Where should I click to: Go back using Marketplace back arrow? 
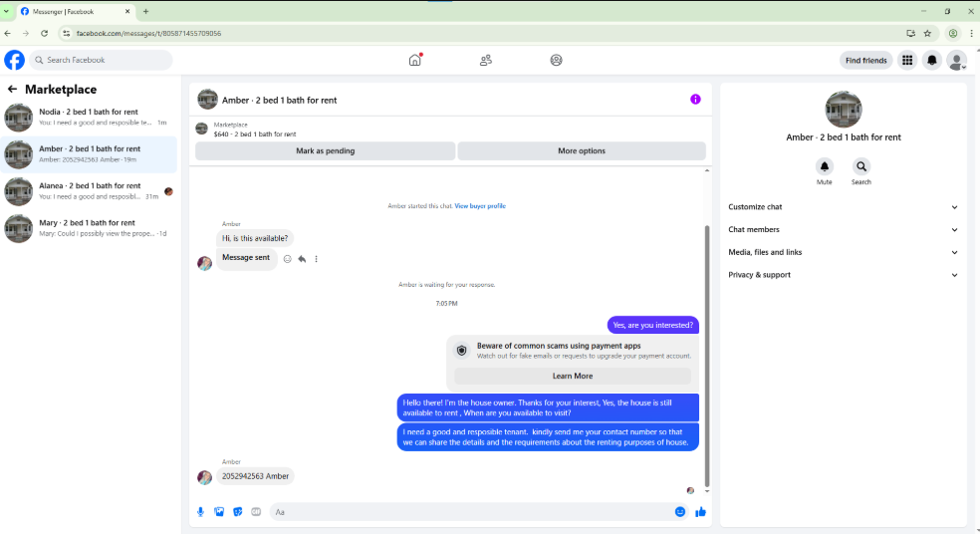[12, 90]
